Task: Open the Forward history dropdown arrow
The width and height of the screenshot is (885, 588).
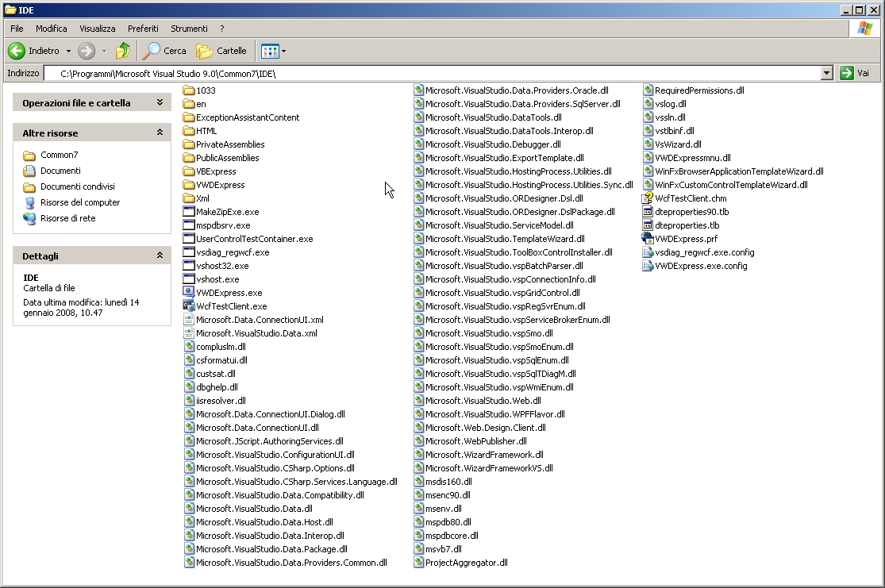Action: tap(105, 51)
